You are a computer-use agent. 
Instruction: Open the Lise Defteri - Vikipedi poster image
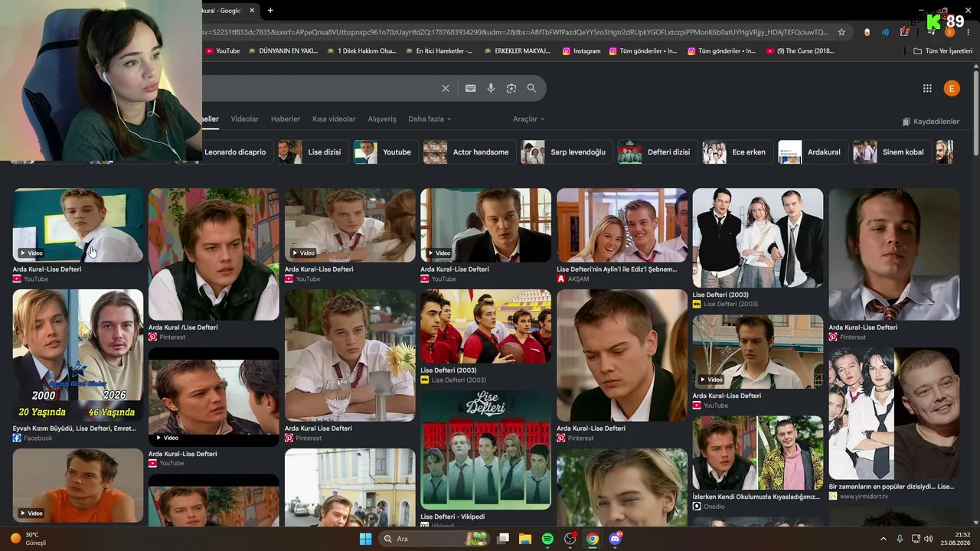485,450
